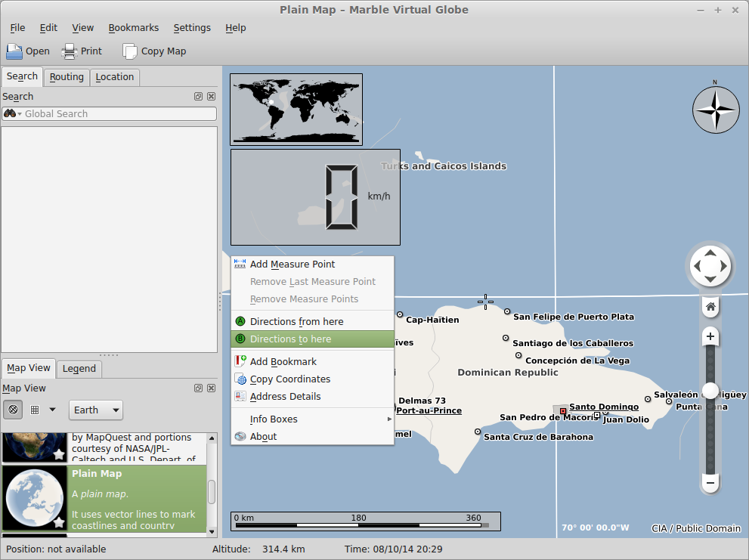Click the Santo Domingo city label
Image resolution: width=749 pixels, height=560 pixels.
(604, 407)
